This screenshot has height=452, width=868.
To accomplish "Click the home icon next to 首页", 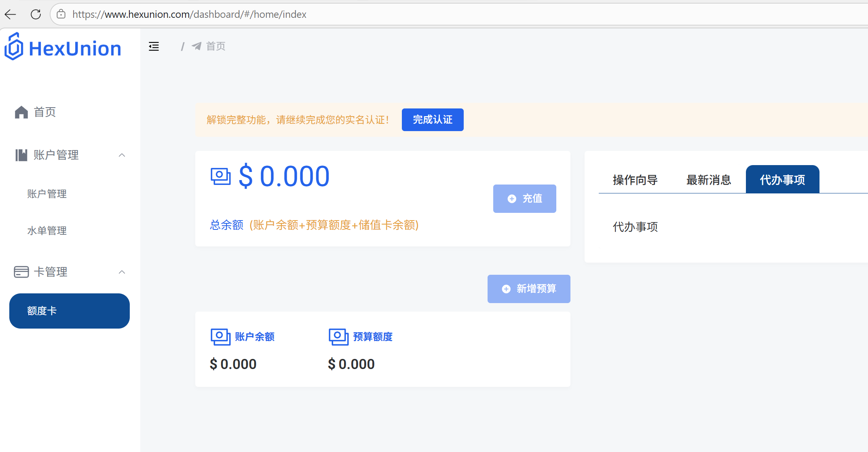I will 21,112.
